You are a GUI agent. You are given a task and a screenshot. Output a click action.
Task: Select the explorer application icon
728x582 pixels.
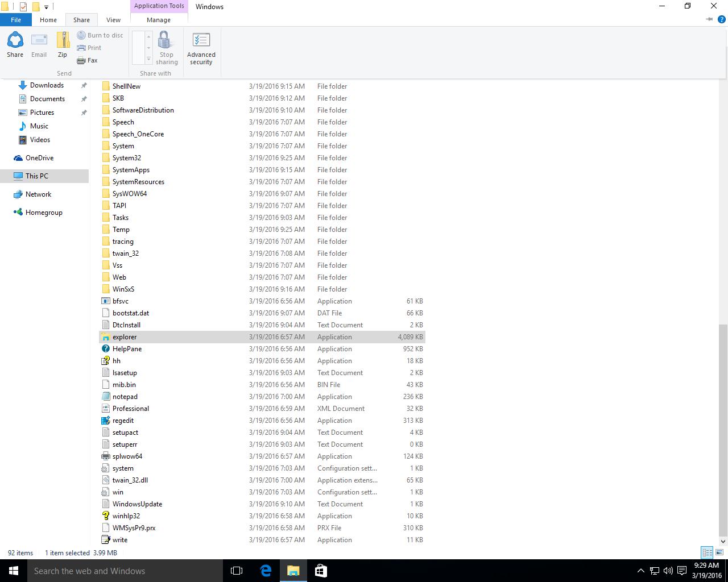105,337
